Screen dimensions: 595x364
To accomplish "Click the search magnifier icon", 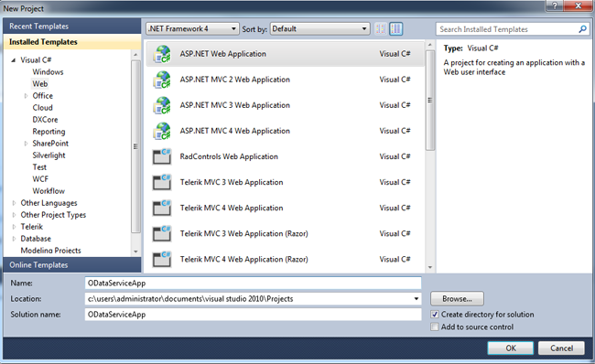I will pyautogui.click(x=582, y=29).
